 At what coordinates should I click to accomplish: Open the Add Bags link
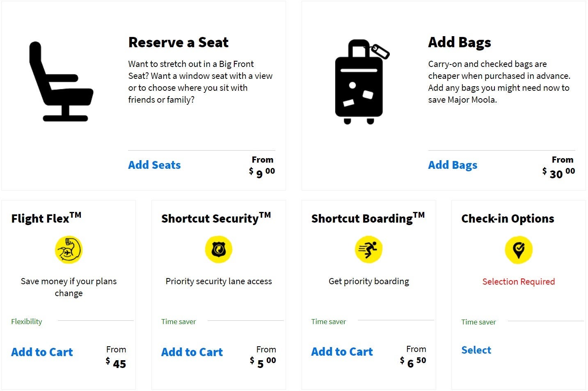453,165
